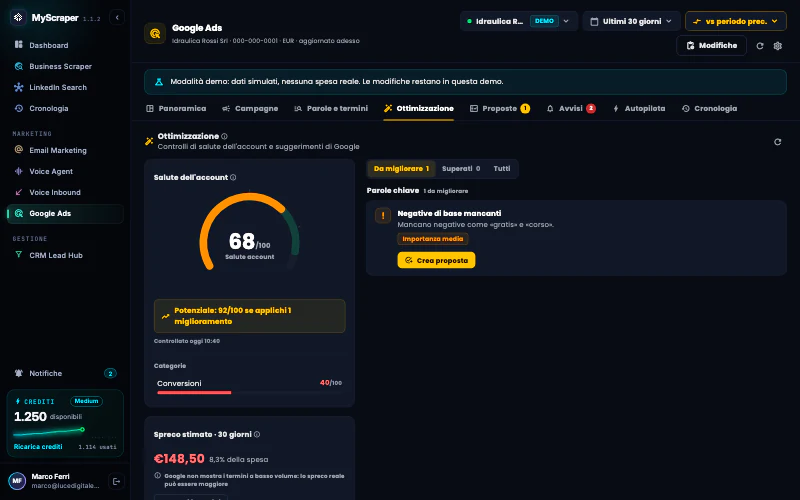800x500 pixels.
Task: Click the Proposte yellow badge 1
Action: point(525,108)
